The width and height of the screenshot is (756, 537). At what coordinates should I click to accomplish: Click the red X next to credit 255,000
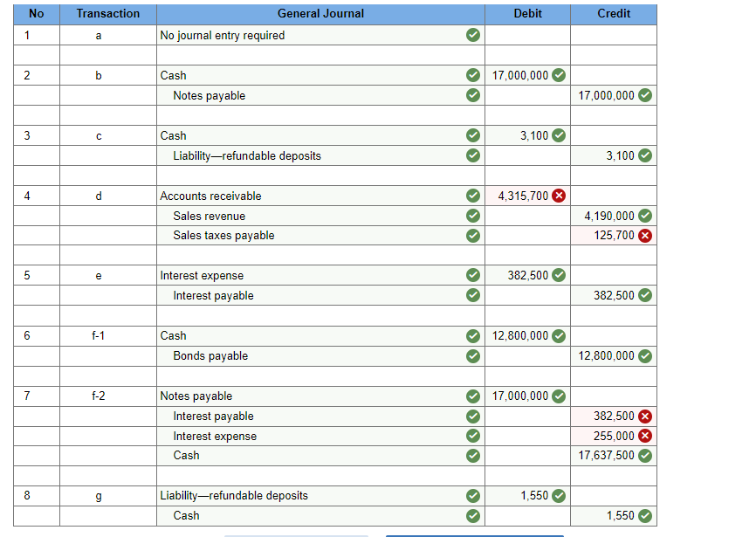645,436
